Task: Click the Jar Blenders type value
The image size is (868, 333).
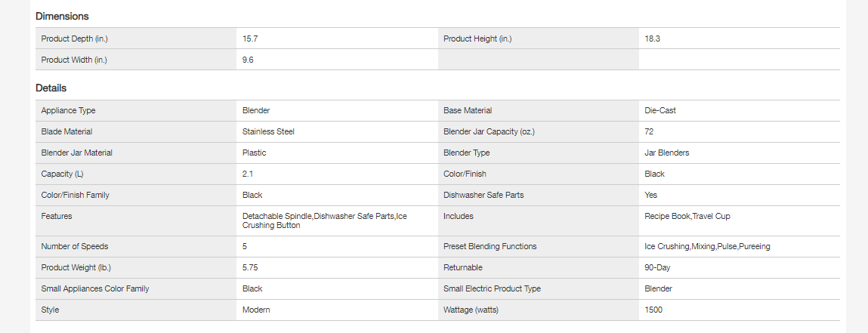Action: [x=666, y=153]
